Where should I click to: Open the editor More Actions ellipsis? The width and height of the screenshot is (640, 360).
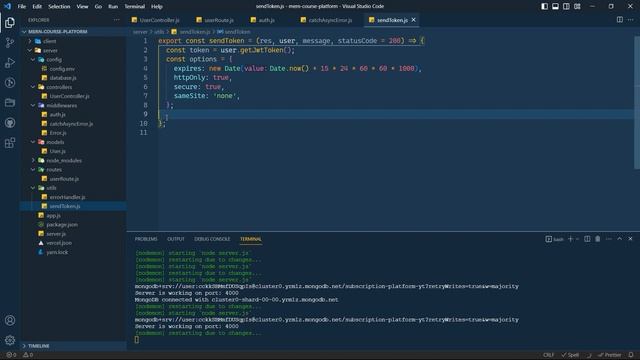[x=631, y=20]
